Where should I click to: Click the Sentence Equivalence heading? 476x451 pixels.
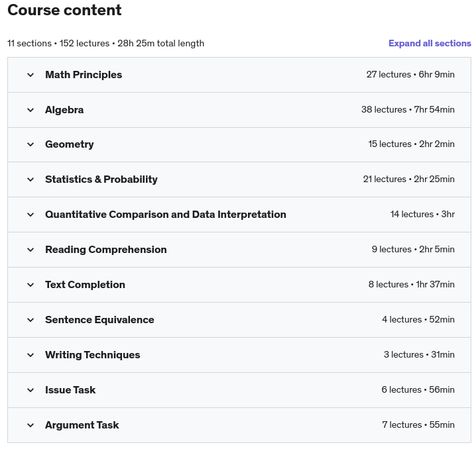[99, 320]
